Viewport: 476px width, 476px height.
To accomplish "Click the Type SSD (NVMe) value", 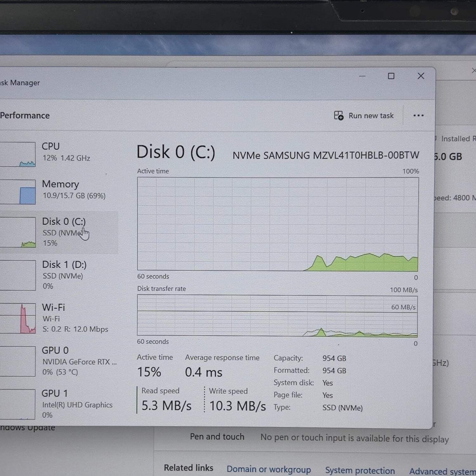I will tap(342, 408).
